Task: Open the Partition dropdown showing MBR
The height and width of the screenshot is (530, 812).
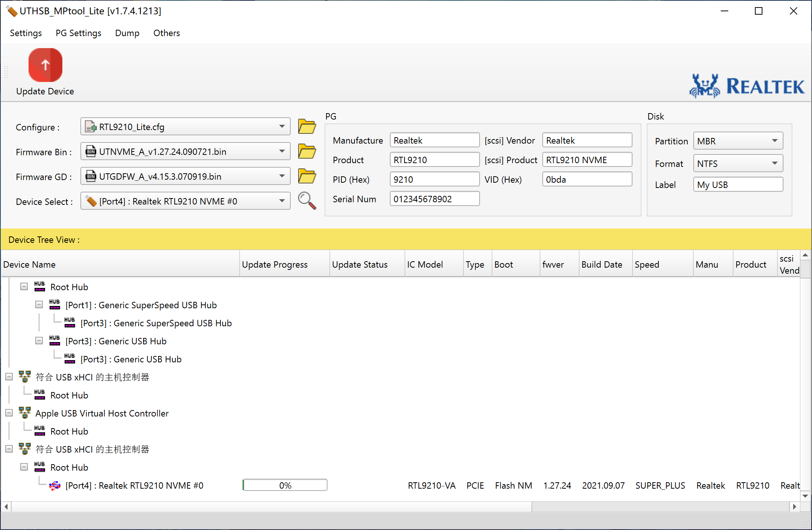Action: coord(738,141)
